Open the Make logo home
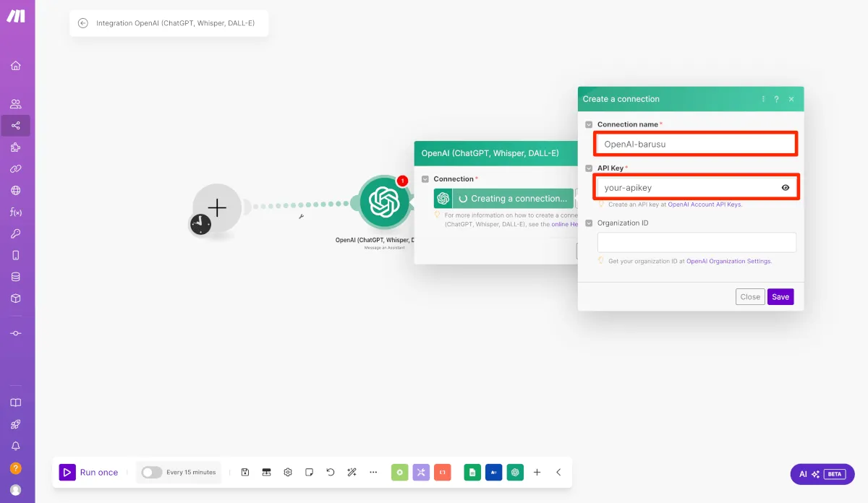Image resolution: width=868 pixels, height=503 pixels. coord(15,16)
